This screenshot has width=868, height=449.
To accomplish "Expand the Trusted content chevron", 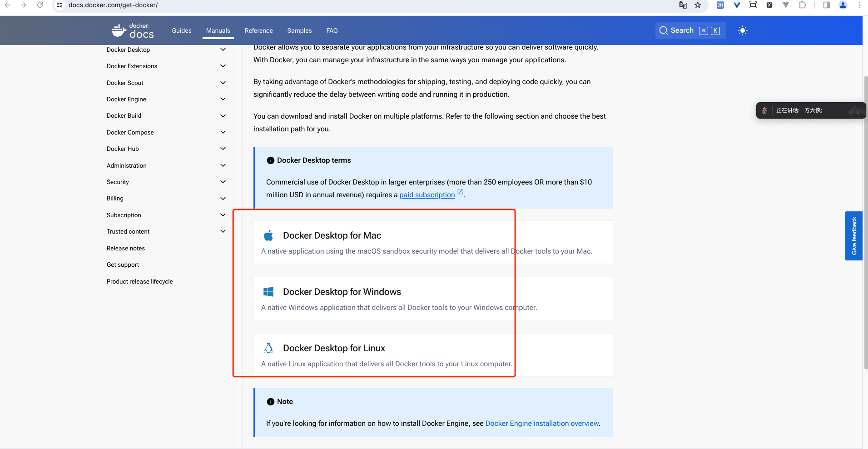I will (223, 231).
